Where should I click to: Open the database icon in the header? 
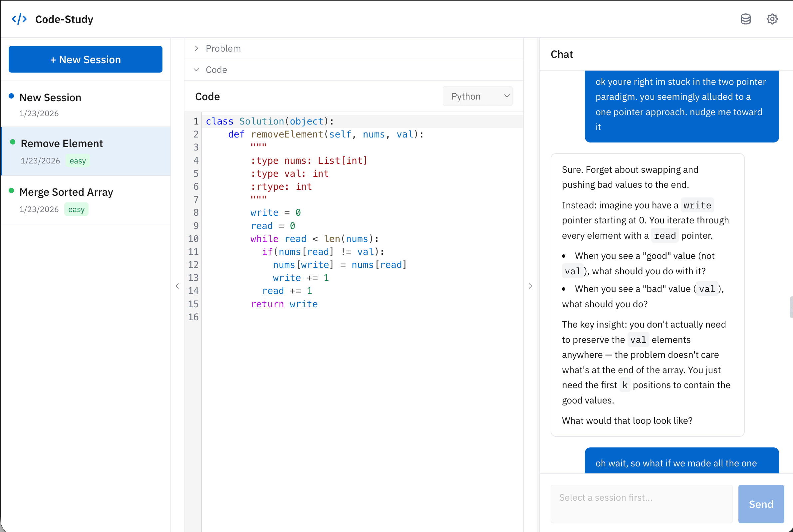coord(745,19)
